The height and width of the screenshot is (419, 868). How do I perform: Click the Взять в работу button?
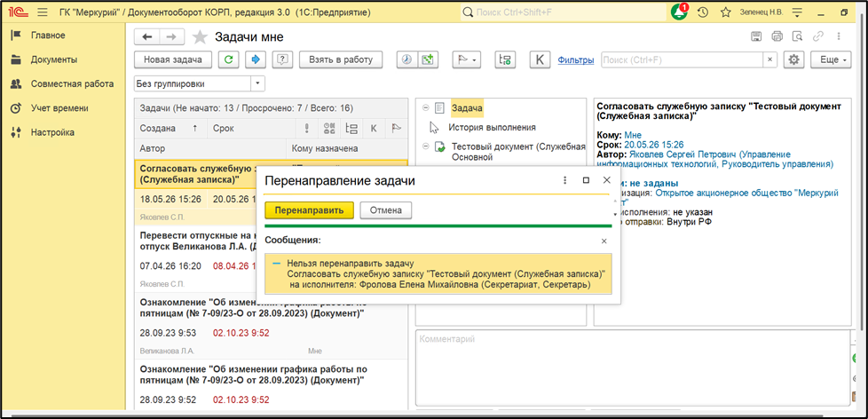click(x=341, y=59)
